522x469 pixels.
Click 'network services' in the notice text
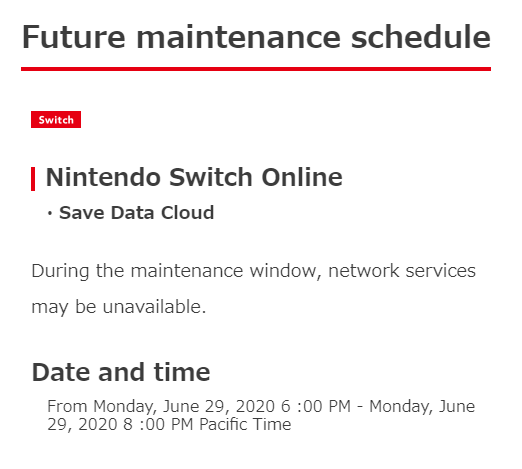402,271
